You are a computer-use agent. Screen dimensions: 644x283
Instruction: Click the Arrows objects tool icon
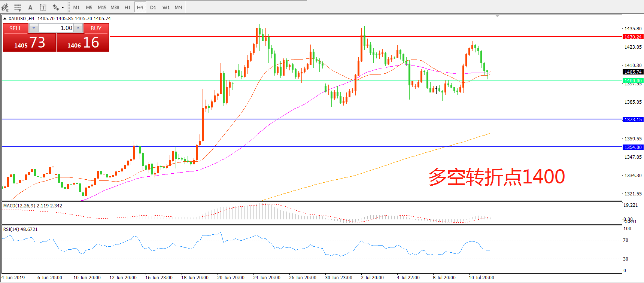click(56, 7)
